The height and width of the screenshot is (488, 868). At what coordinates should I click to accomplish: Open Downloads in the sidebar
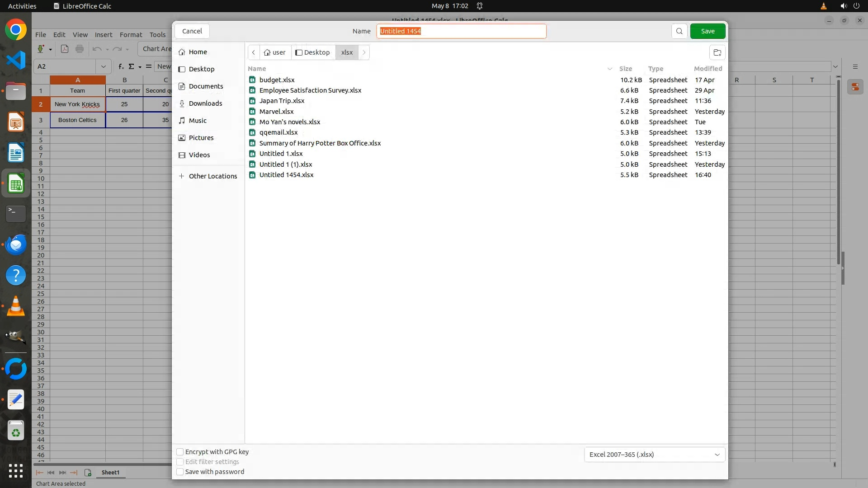click(x=205, y=103)
